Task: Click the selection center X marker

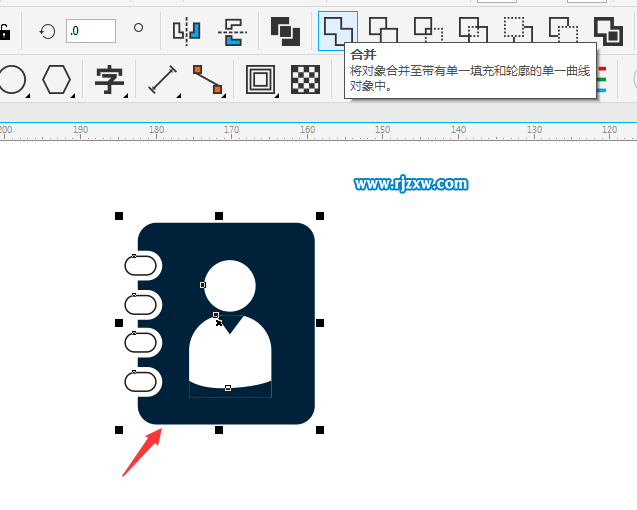Action: coord(219,323)
